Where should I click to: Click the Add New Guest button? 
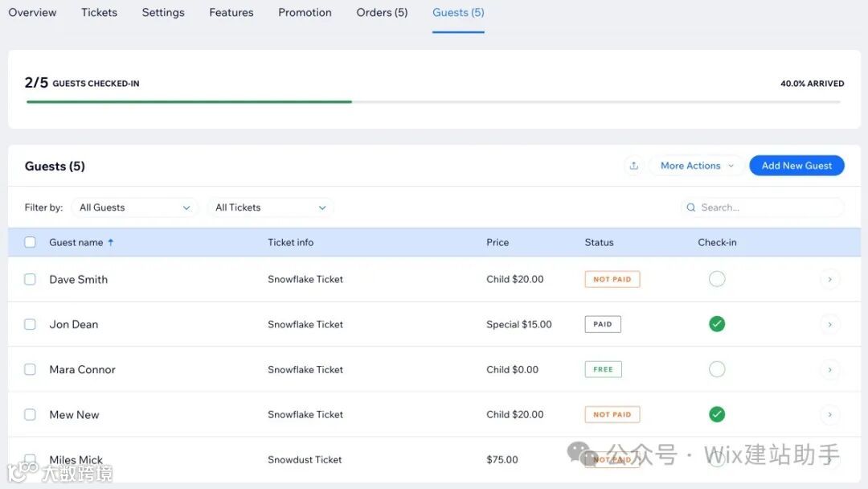pos(796,166)
